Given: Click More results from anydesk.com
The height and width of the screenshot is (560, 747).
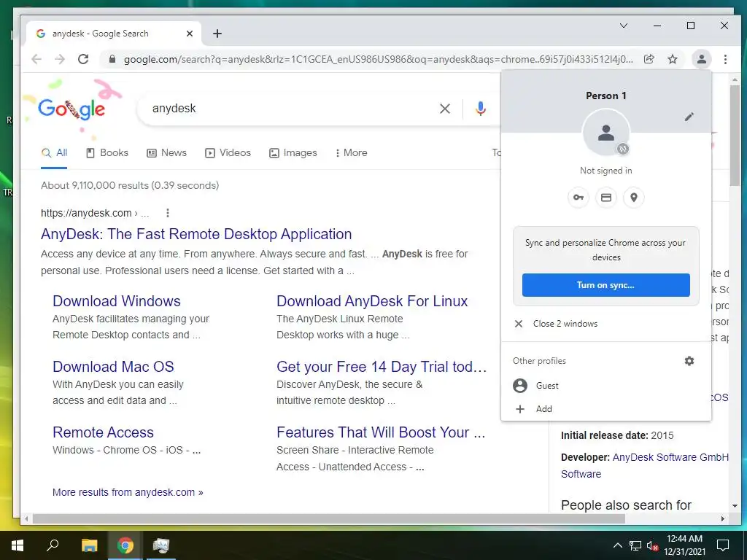Looking at the screenshot, I should 128,492.
